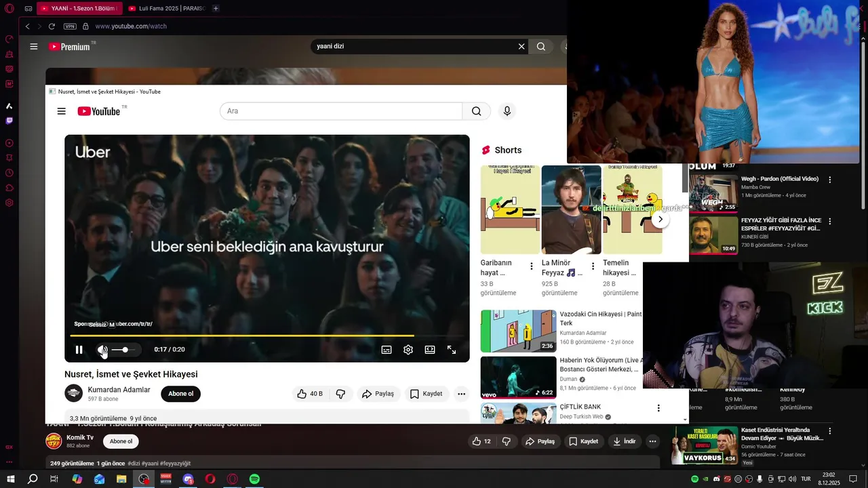Go back in the browser
Image resolution: width=868 pixels, height=488 pixels.
pos(27,26)
